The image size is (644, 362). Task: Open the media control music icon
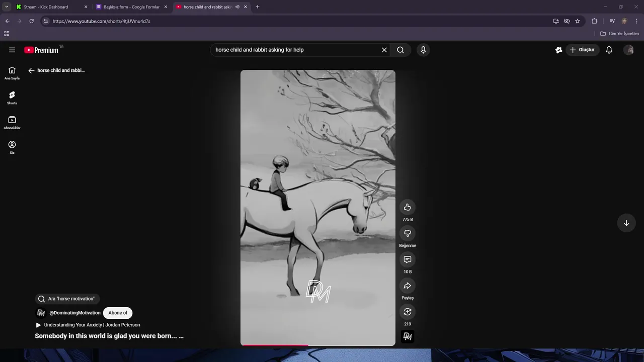[612, 21]
